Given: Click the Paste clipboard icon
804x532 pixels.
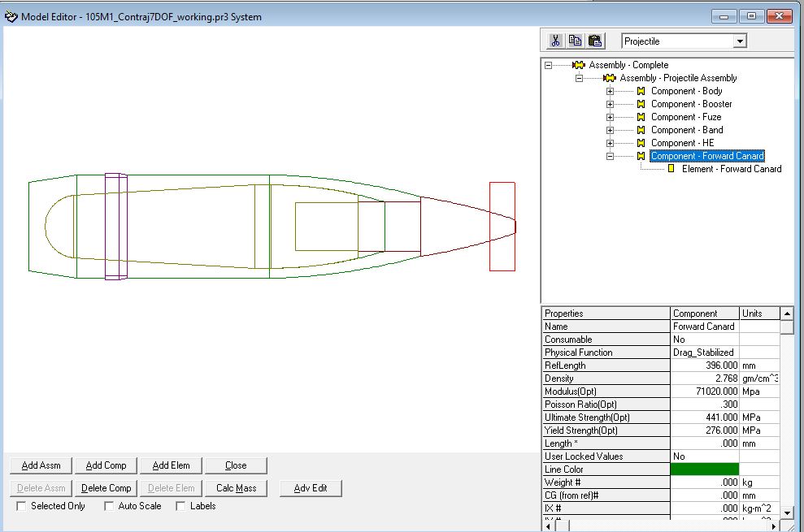Looking at the screenshot, I should 595,41.
